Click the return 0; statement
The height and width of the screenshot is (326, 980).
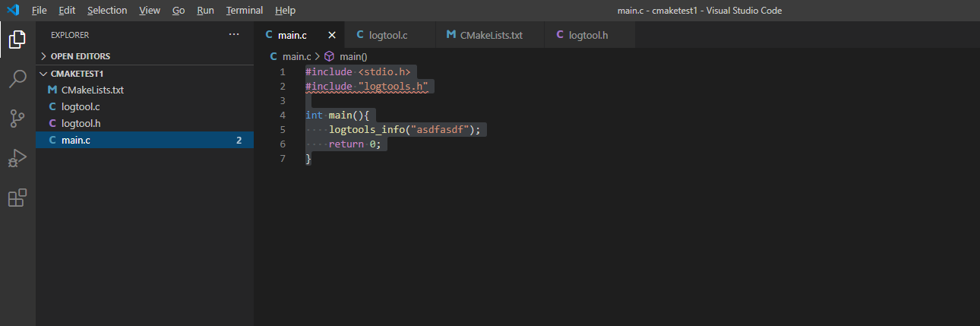pos(355,144)
